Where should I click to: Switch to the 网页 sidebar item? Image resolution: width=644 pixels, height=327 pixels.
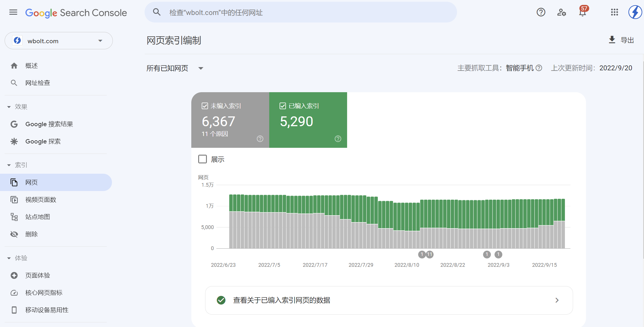(x=31, y=182)
